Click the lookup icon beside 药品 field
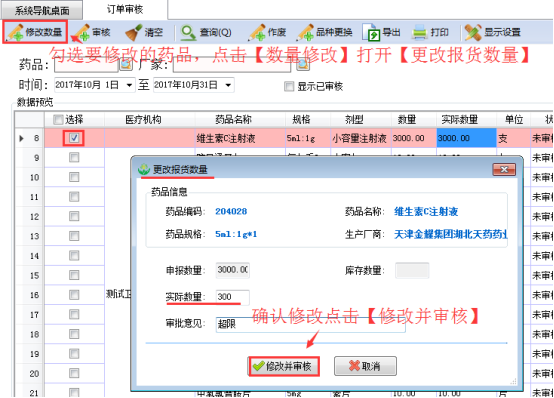The height and width of the screenshot is (398, 554). pyautogui.click(x=126, y=64)
